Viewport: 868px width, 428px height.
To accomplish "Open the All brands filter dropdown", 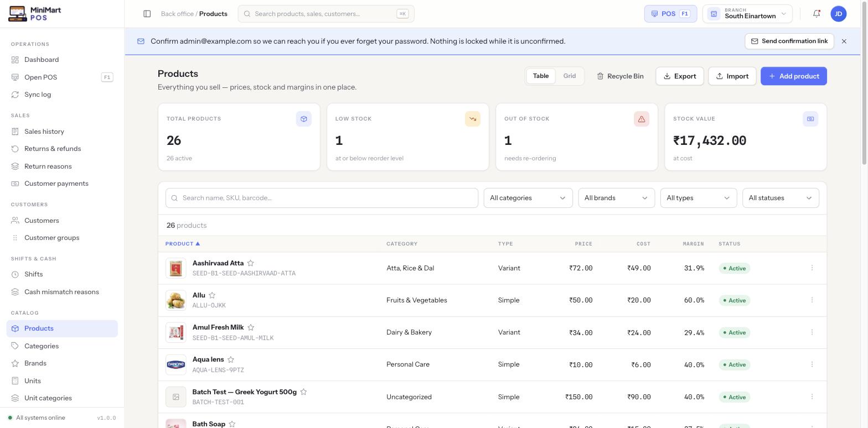I will point(616,198).
